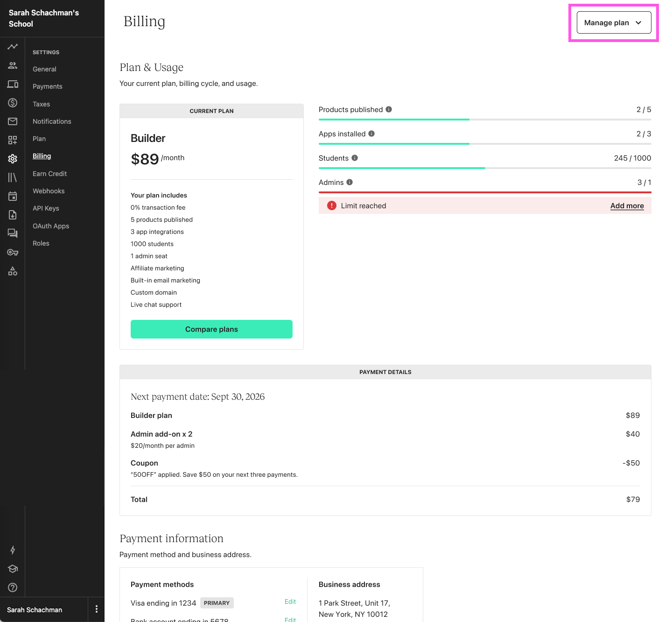Open the help question mark icon

click(13, 587)
